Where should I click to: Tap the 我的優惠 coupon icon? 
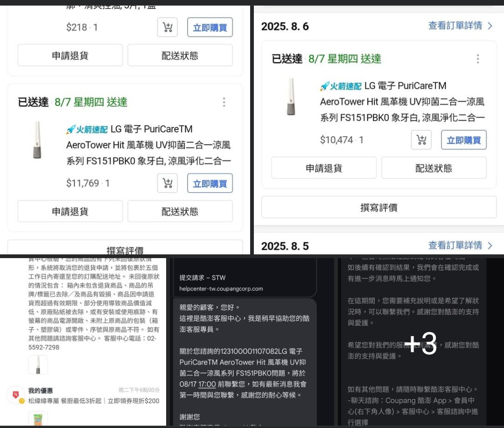(x=15, y=394)
